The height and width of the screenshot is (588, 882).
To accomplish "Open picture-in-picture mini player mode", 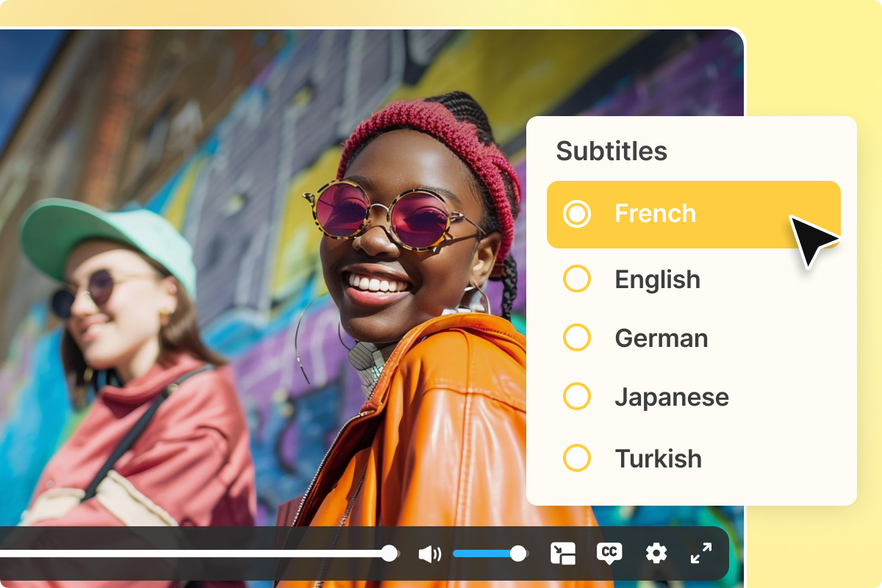I will (563, 553).
